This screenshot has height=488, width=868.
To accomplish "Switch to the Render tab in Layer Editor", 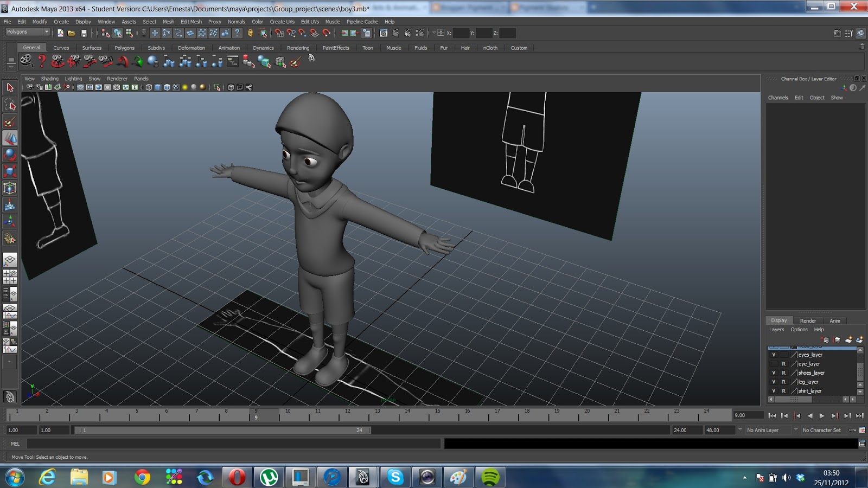I will point(808,320).
